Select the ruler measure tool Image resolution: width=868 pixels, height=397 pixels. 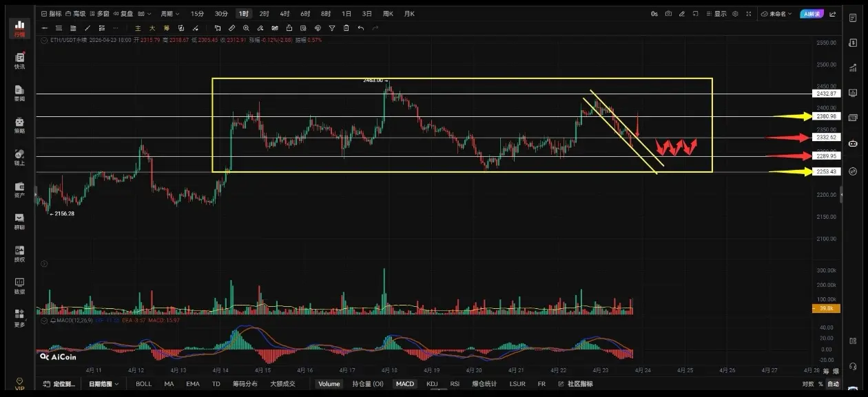(232, 28)
